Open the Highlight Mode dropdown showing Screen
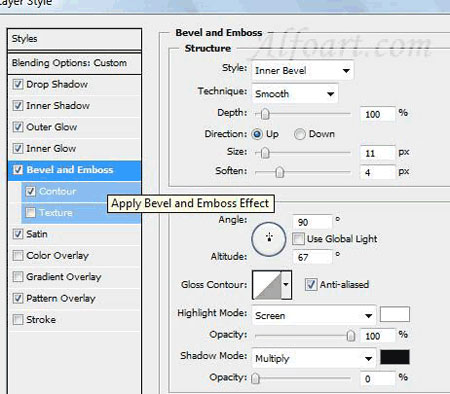The image size is (450, 394). (314, 315)
